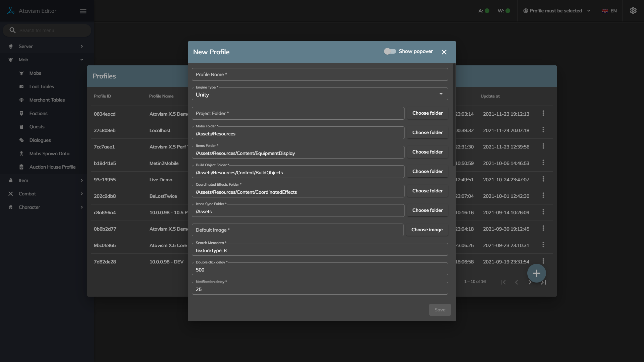644x362 pixels.
Task: Click the hamburger menu icon in header
Action: [x=83, y=11]
